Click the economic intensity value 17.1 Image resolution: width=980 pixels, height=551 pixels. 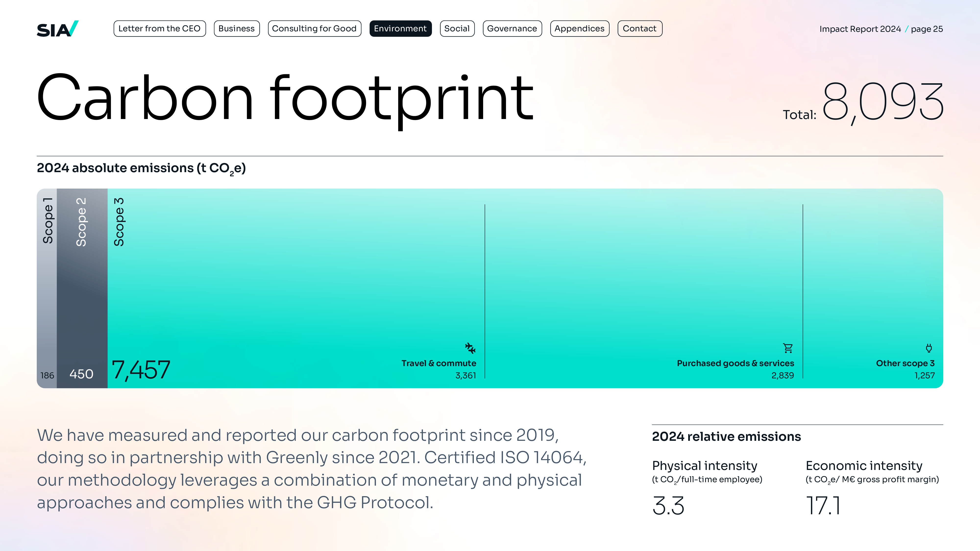tap(823, 506)
